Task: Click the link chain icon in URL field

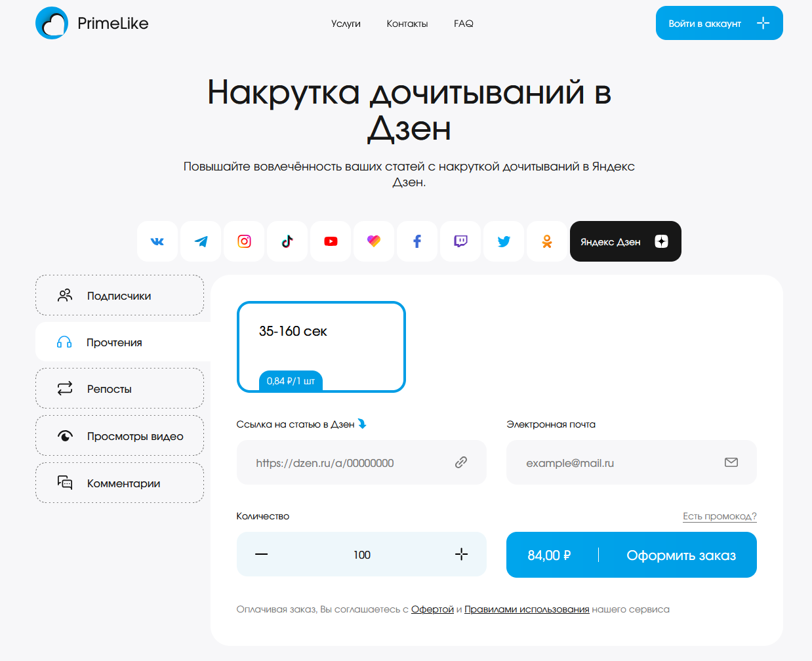Action: [461, 462]
